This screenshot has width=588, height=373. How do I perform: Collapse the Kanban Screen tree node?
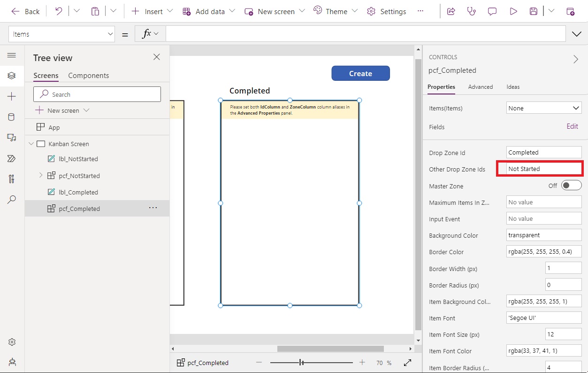click(31, 144)
